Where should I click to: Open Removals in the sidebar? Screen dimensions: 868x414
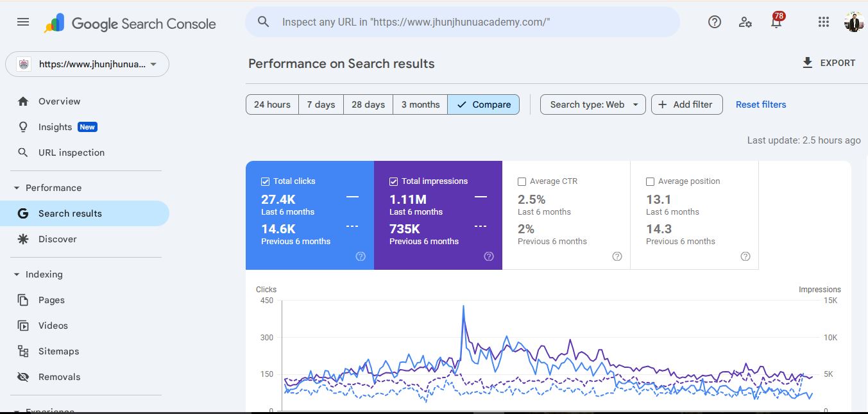click(x=85, y=377)
